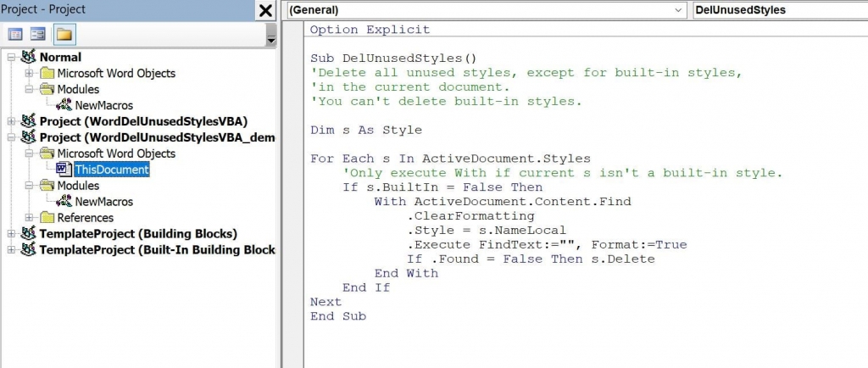Expand the References folder
The image size is (868, 368).
[x=29, y=218]
